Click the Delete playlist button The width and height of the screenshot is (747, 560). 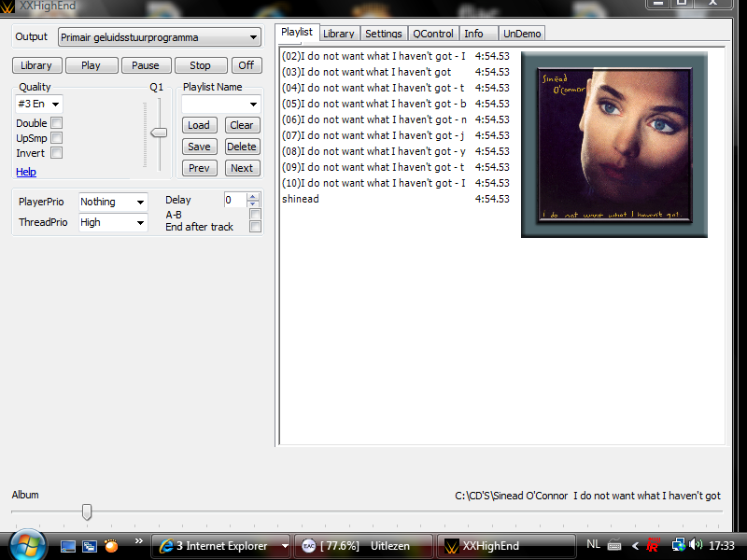pos(242,147)
